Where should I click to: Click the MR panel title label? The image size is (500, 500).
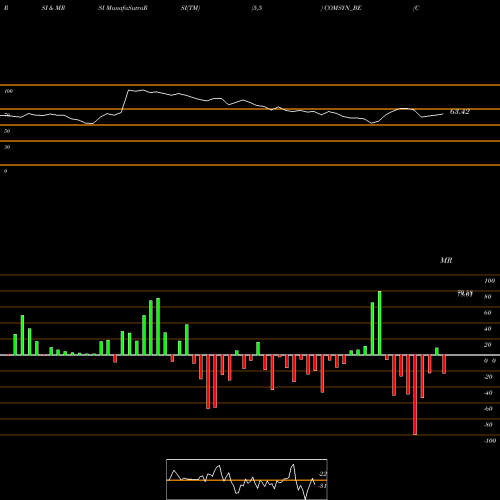coord(446,260)
